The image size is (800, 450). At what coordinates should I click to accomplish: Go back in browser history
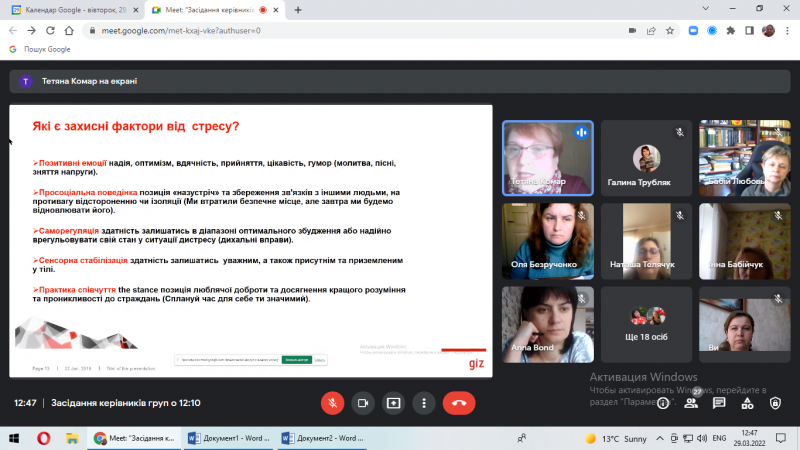coord(13,31)
